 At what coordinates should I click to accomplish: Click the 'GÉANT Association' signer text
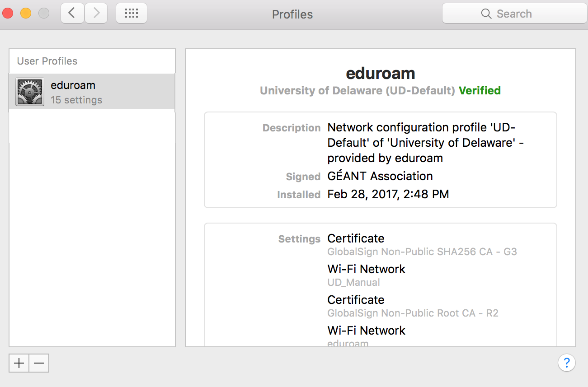tap(380, 176)
